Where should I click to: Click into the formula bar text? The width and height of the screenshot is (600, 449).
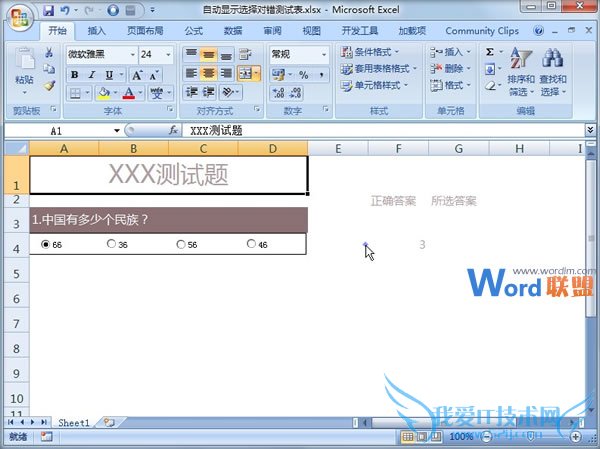pyautogui.click(x=383, y=131)
